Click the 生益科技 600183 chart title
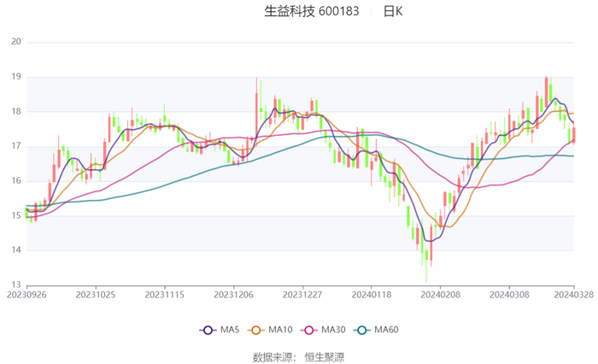The width and height of the screenshot is (598, 364). click(x=312, y=11)
